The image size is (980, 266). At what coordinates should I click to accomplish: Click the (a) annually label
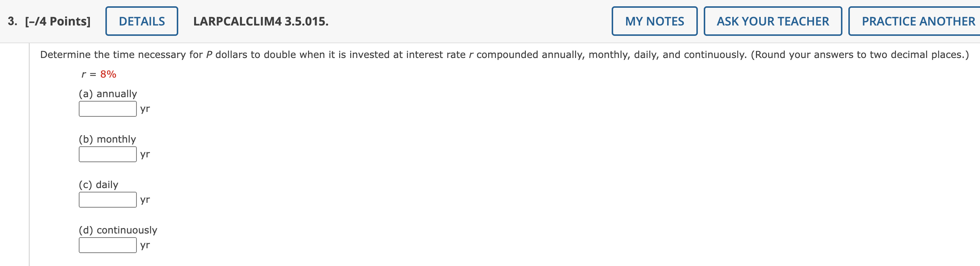pyautogui.click(x=108, y=93)
